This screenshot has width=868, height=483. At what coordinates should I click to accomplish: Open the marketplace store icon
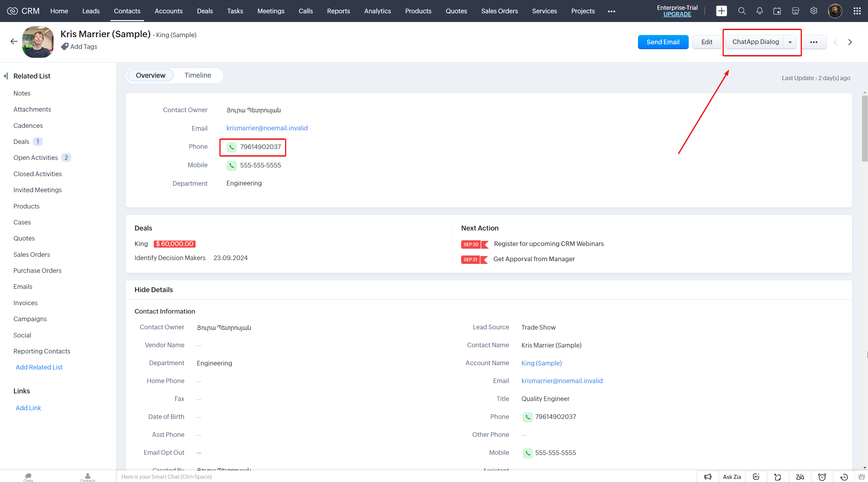click(795, 11)
